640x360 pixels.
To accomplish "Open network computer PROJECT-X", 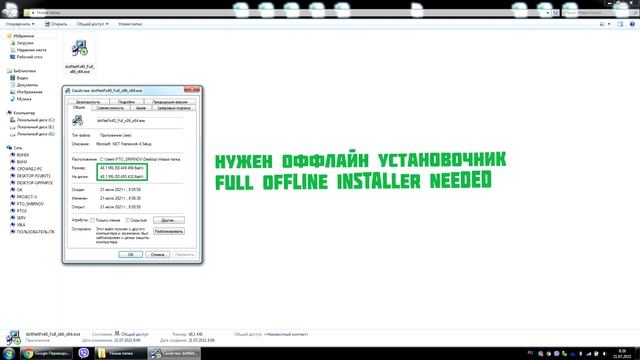I will (x=27, y=197).
